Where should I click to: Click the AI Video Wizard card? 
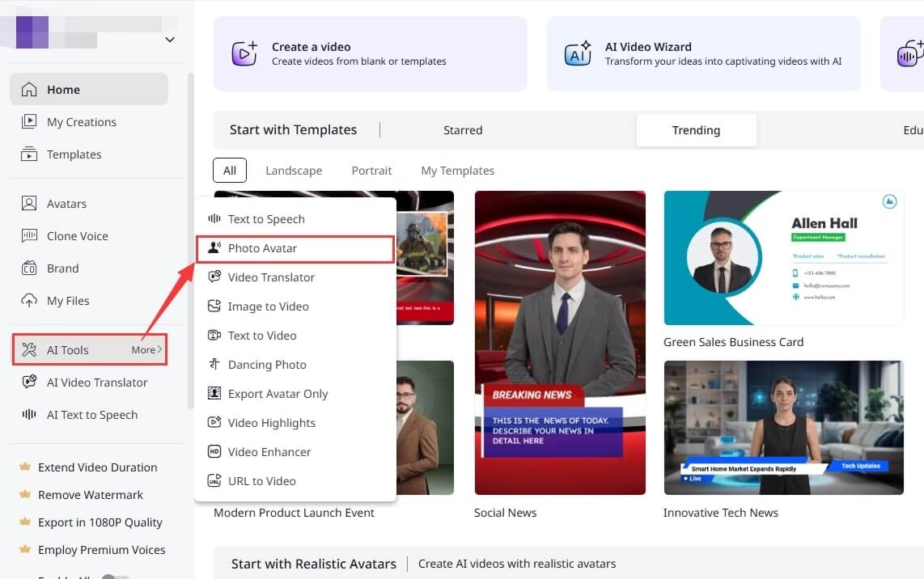[703, 53]
